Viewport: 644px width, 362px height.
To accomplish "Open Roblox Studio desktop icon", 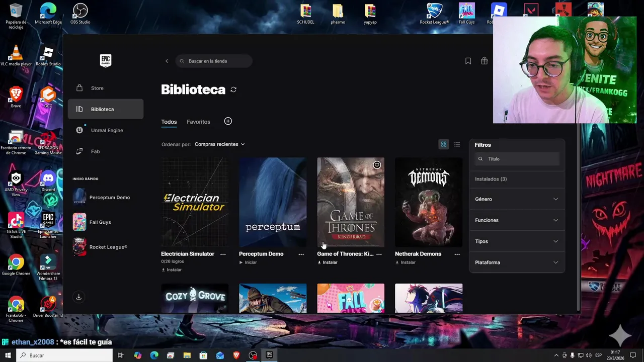I will [48, 56].
